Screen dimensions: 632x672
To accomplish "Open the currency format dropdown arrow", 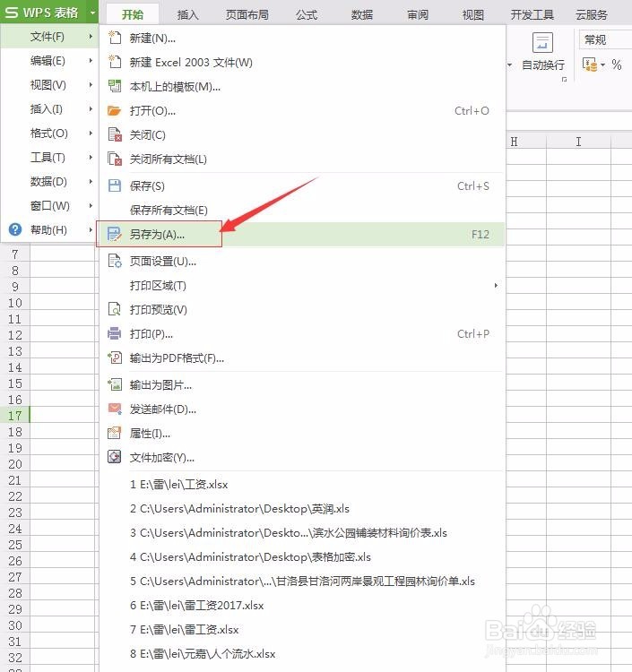I will (x=602, y=65).
